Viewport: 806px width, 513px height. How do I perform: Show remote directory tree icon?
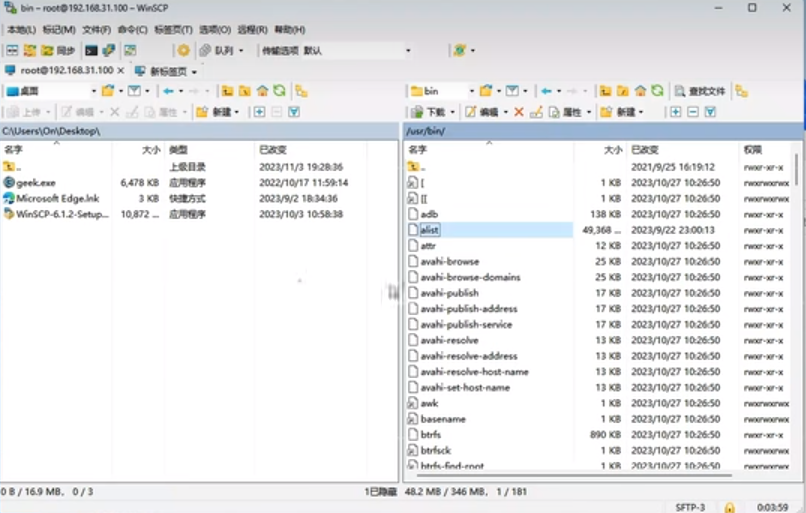[741, 91]
